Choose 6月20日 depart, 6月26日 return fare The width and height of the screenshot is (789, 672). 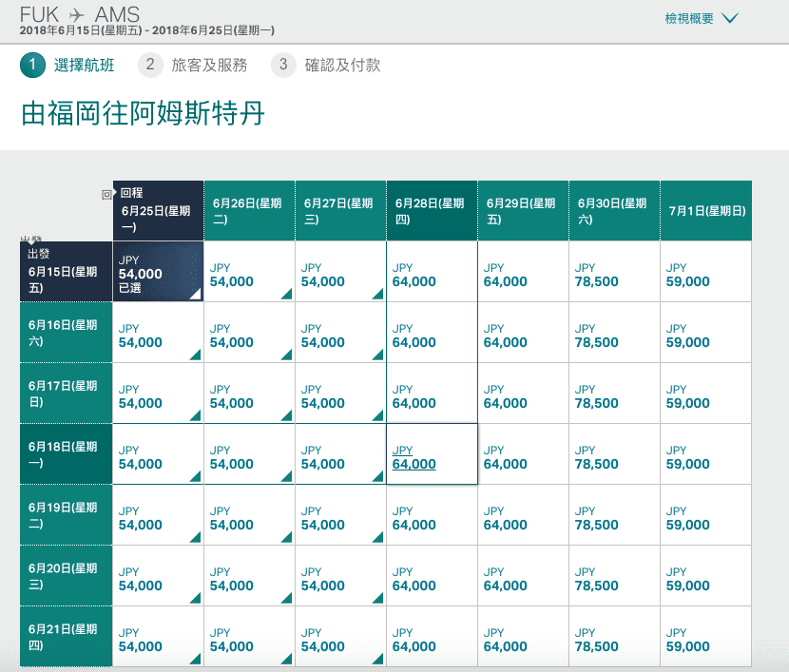pyautogui.click(x=250, y=576)
